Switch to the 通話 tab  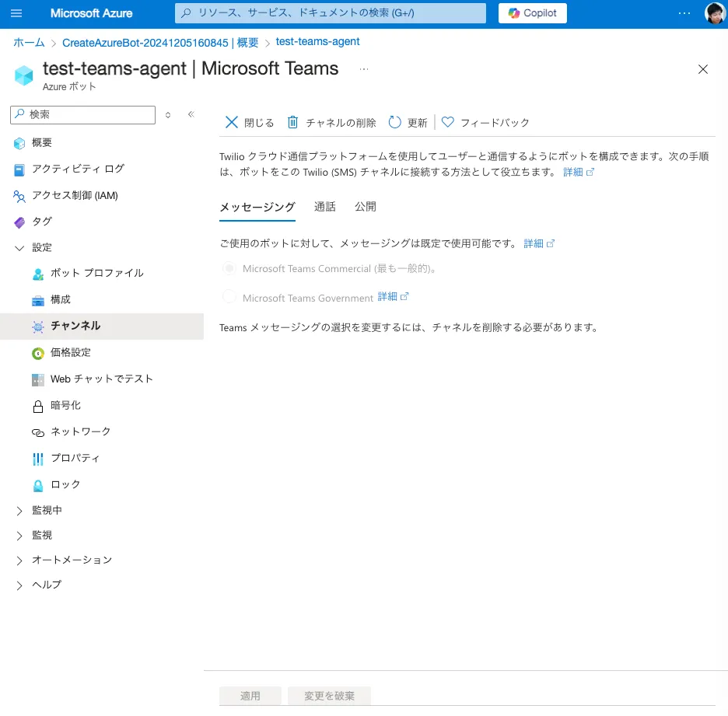pyautogui.click(x=324, y=207)
